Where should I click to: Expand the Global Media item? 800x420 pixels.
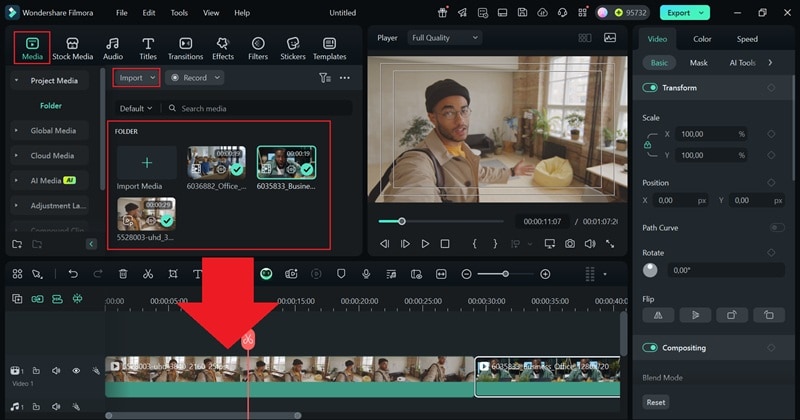coord(16,131)
